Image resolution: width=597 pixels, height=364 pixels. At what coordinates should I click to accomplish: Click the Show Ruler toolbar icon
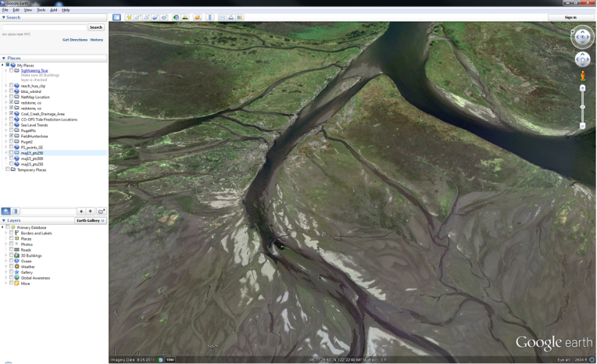click(x=209, y=17)
